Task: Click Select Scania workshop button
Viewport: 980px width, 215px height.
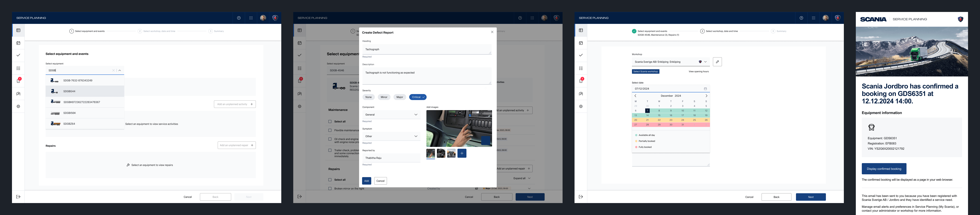Action: click(x=646, y=71)
